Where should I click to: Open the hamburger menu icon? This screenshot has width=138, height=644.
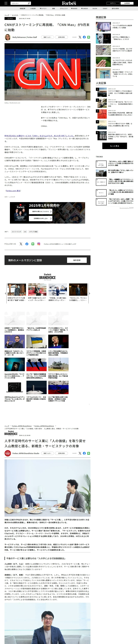(6, 3)
